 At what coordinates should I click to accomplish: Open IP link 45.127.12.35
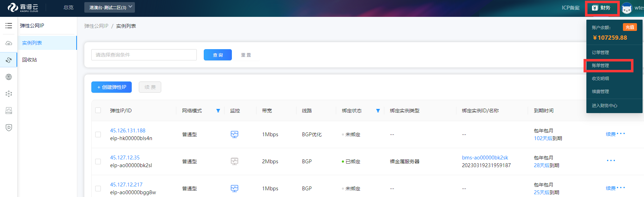coord(125,158)
